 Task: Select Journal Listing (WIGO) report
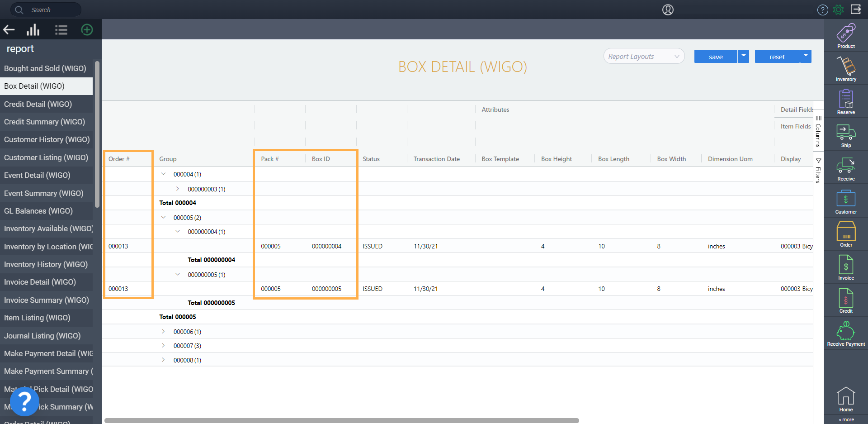(46, 336)
